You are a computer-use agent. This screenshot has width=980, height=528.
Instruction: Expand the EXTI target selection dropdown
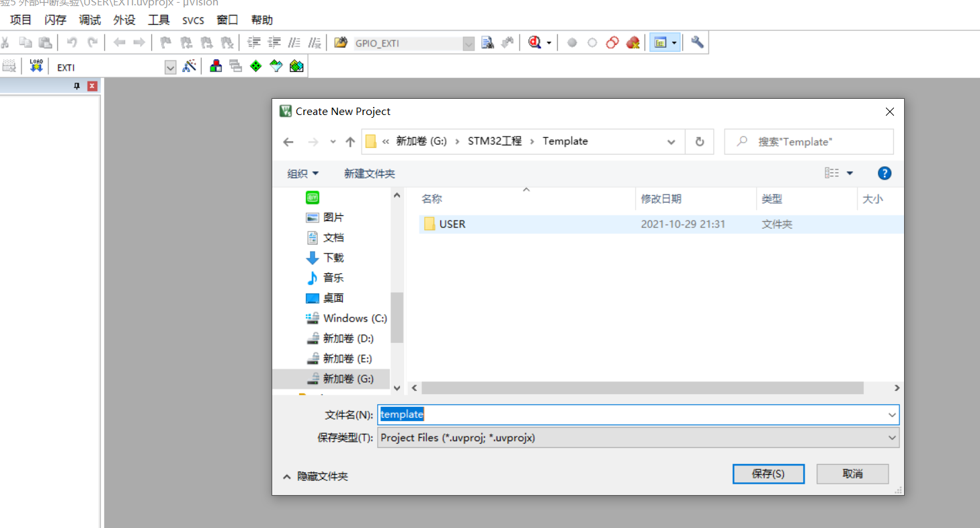(x=170, y=67)
